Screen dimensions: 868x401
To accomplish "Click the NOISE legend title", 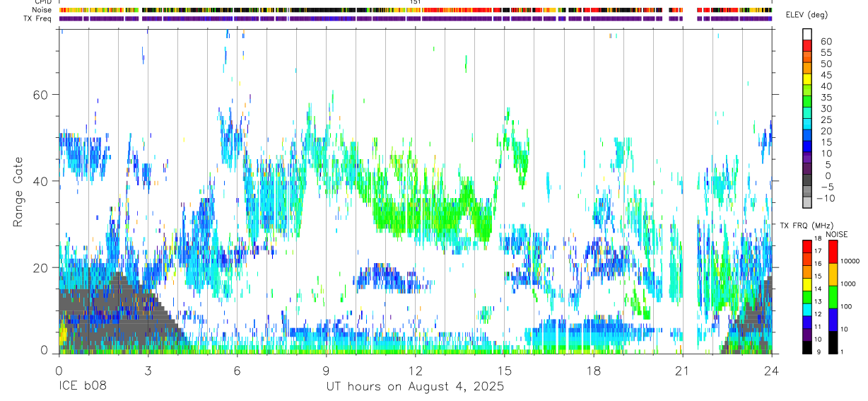I will click(836, 234).
